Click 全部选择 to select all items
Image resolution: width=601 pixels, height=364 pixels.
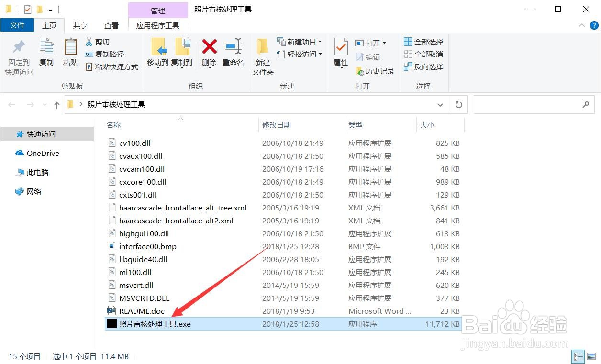coord(423,42)
